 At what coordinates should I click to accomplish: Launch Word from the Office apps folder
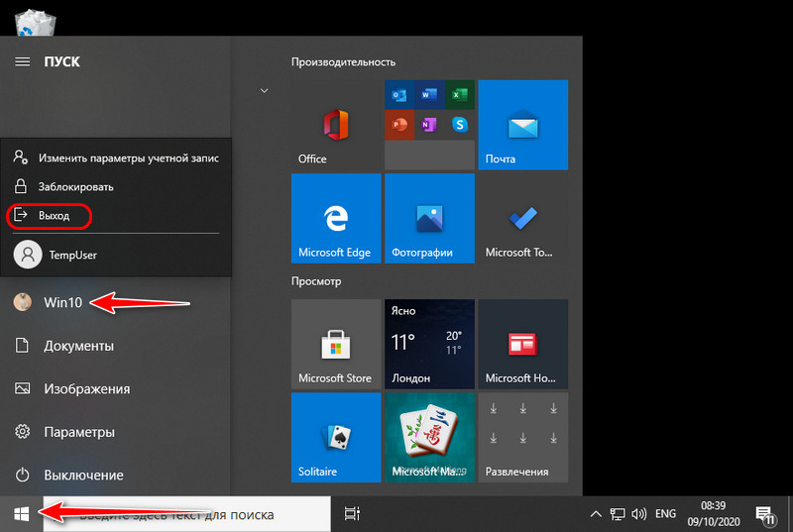[429, 94]
